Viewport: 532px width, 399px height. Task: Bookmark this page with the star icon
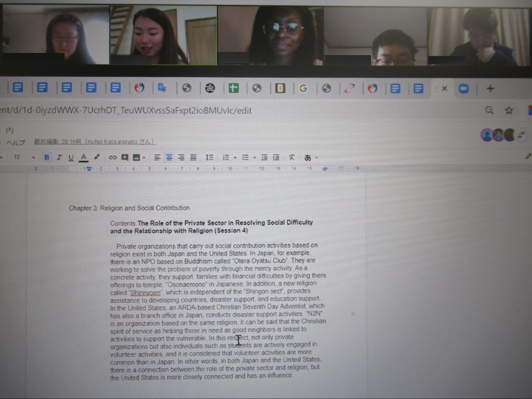[x=509, y=110]
